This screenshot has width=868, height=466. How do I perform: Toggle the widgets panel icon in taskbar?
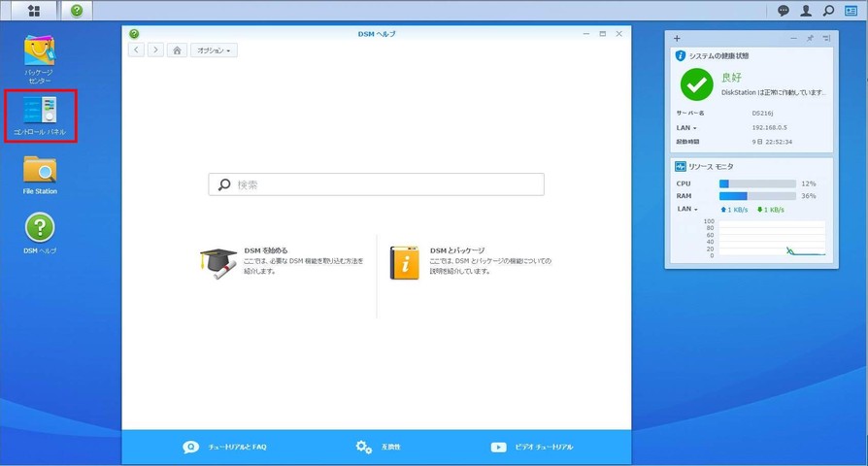tap(851, 11)
